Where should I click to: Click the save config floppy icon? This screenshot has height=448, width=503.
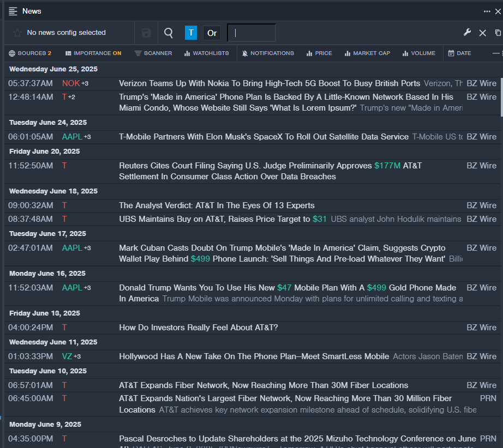(146, 33)
